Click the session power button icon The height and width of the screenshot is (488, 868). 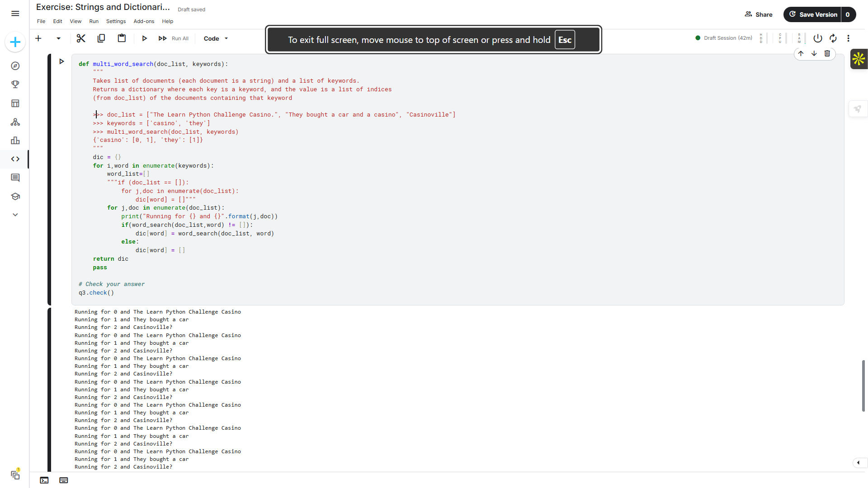(817, 38)
